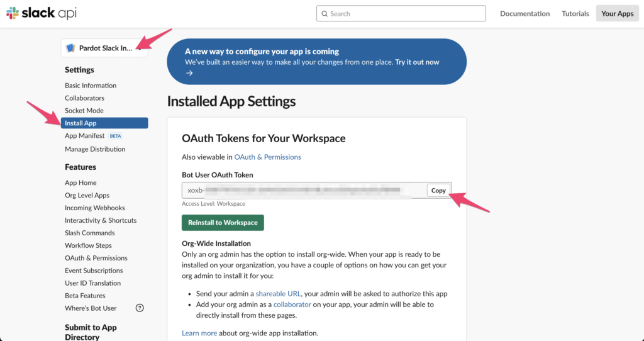Open Event Subscriptions in the sidebar
This screenshot has width=644, height=341.
[94, 271]
